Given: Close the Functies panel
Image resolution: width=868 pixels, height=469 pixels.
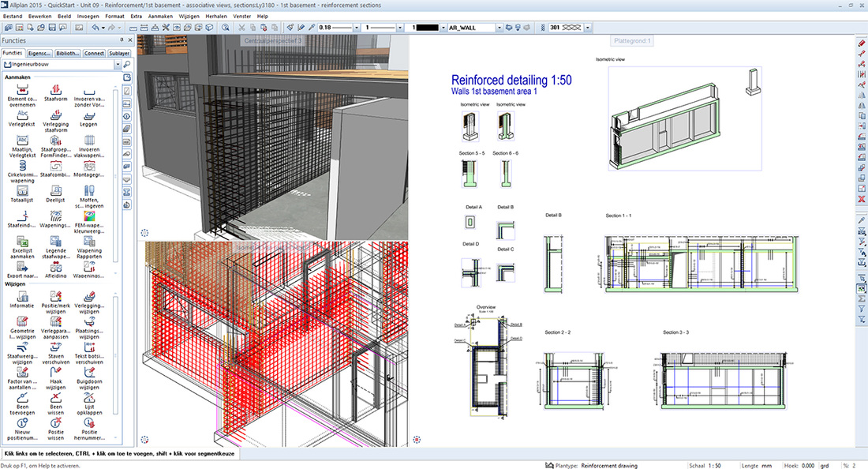Looking at the screenshot, I should (130, 39).
